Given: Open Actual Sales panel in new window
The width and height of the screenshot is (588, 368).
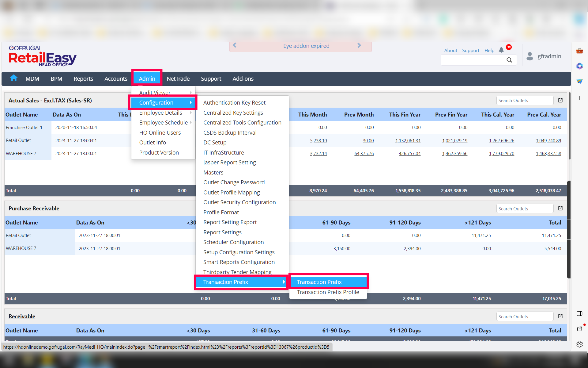Looking at the screenshot, I should (560, 100).
